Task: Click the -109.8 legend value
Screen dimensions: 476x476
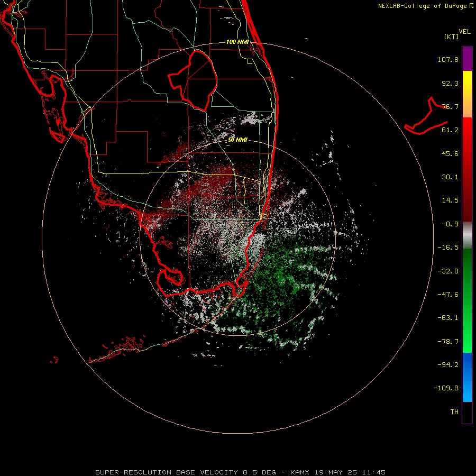Action: 446,388
